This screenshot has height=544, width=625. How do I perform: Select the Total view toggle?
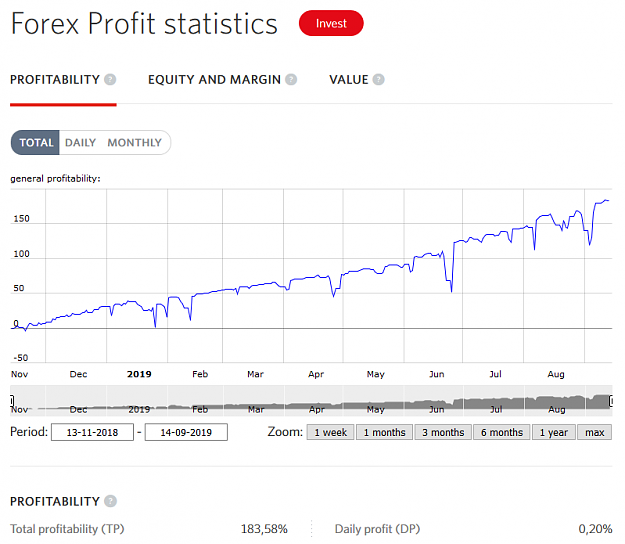click(35, 142)
